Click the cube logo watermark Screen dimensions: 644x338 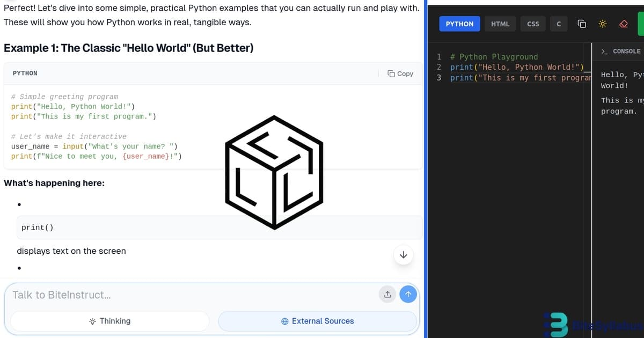tap(274, 172)
